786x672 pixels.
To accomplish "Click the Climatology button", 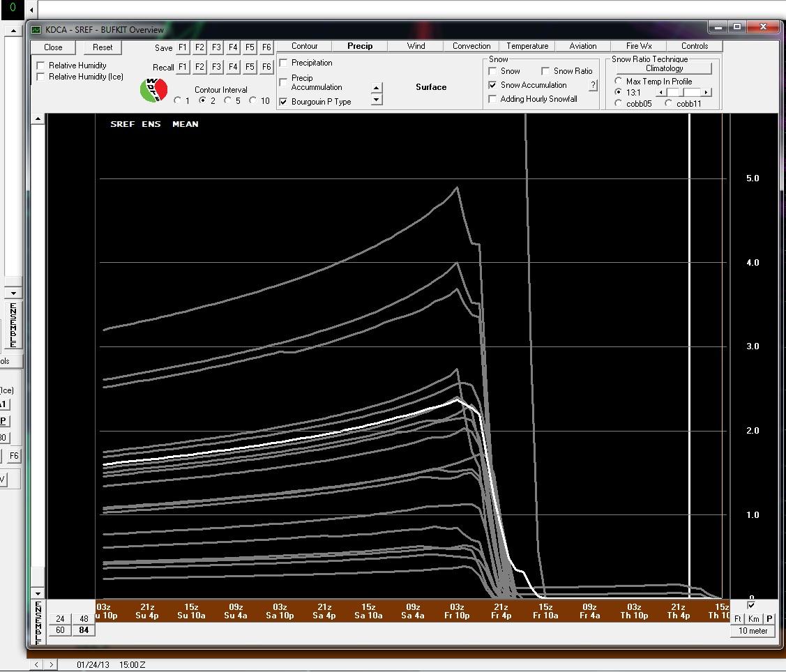I will (664, 68).
